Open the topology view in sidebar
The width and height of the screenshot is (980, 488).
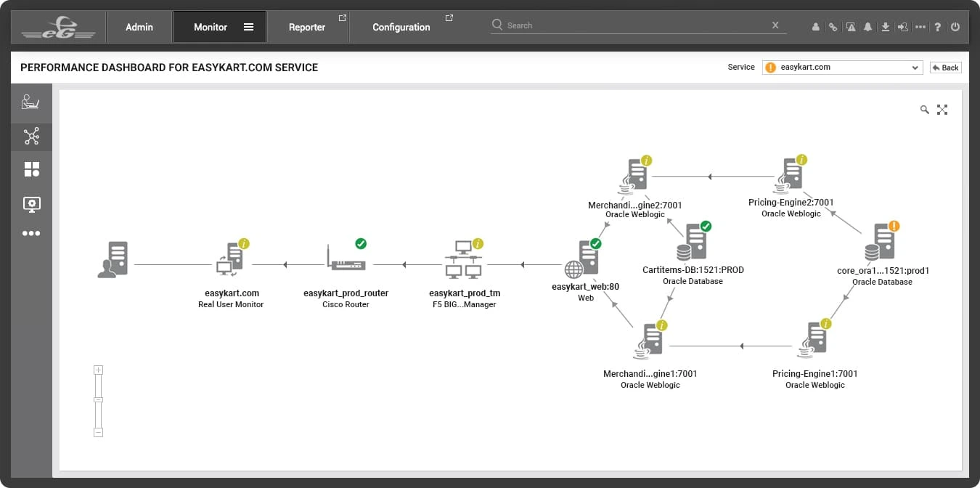[31, 136]
